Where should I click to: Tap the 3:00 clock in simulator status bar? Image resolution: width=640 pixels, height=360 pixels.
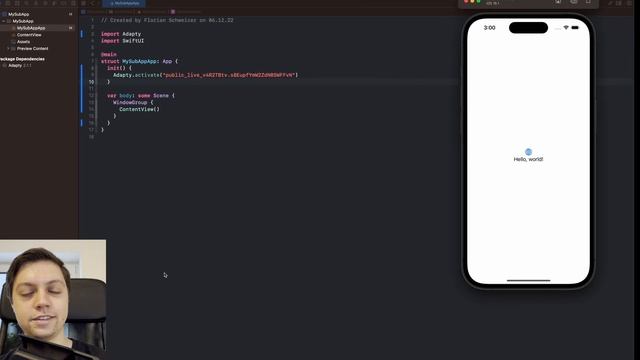click(489, 28)
